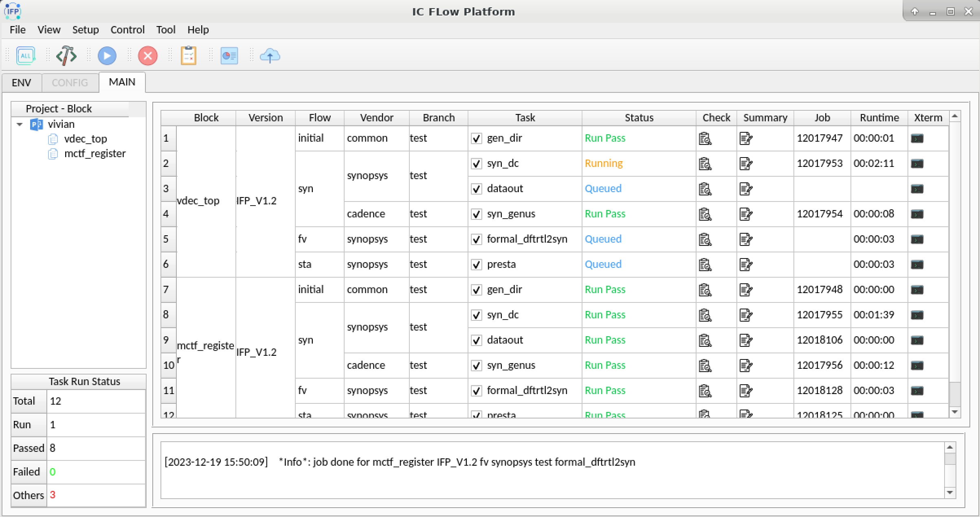Click the Status column header
This screenshot has width=980, height=517.
[x=639, y=118]
